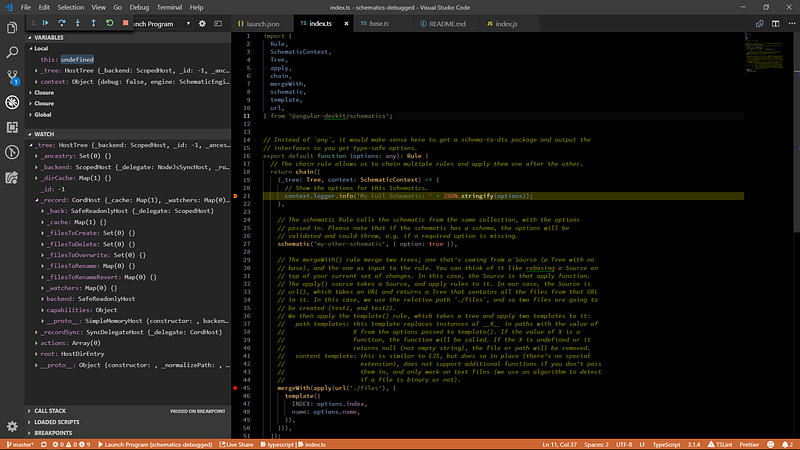This screenshot has width=800, height=450.
Task: Click the notifications bell in status bar
Action: pyautogui.click(x=787, y=444)
